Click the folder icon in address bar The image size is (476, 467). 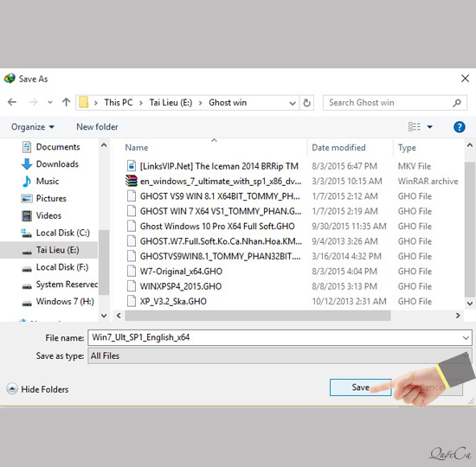tap(83, 102)
